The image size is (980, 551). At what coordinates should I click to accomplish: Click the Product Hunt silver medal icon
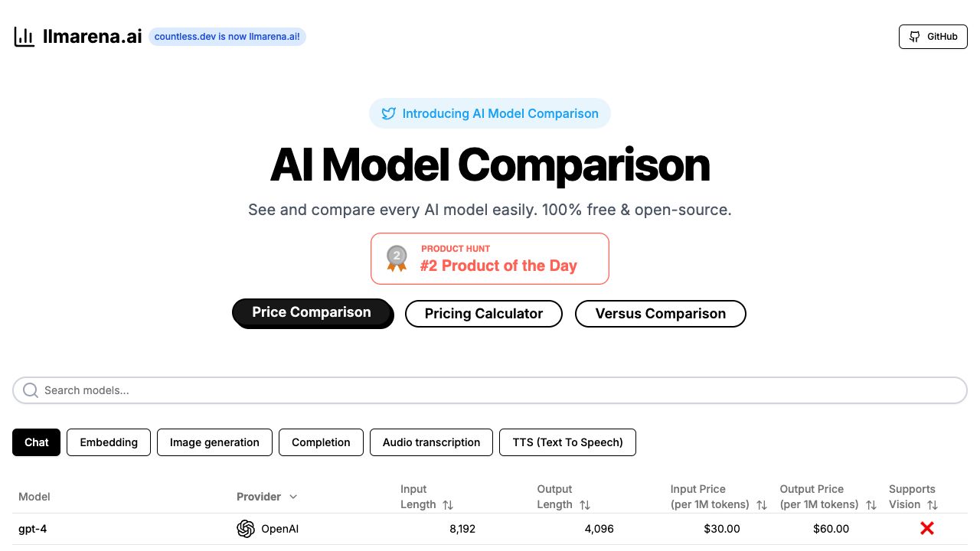click(397, 258)
